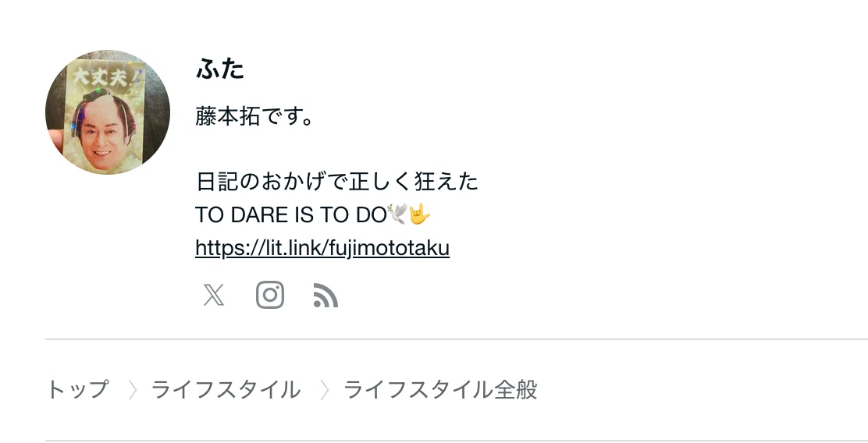Viewport: 868px width, 443px height.
Task: Click the rock hand sign emoji
Action: (x=420, y=214)
